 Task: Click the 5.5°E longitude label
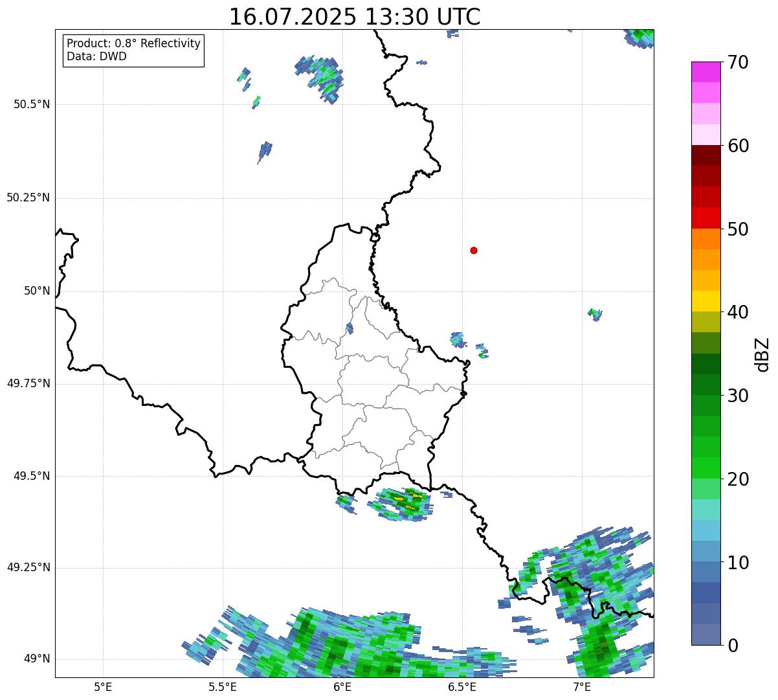tap(223, 686)
